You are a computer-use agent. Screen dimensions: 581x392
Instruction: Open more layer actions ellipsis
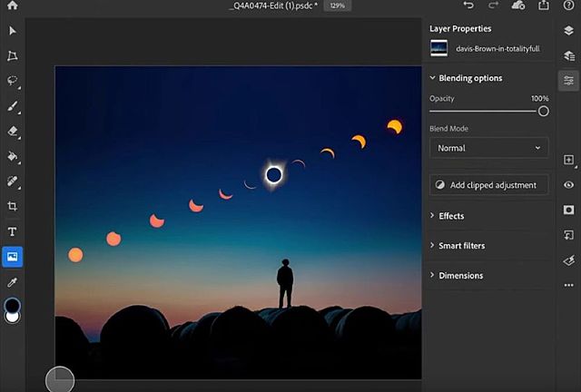(569, 285)
